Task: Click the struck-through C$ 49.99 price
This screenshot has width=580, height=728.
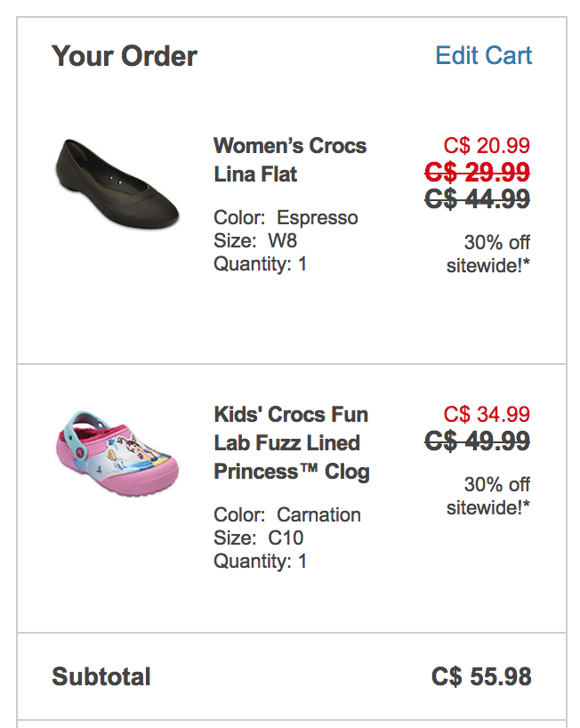Action: [x=477, y=441]
